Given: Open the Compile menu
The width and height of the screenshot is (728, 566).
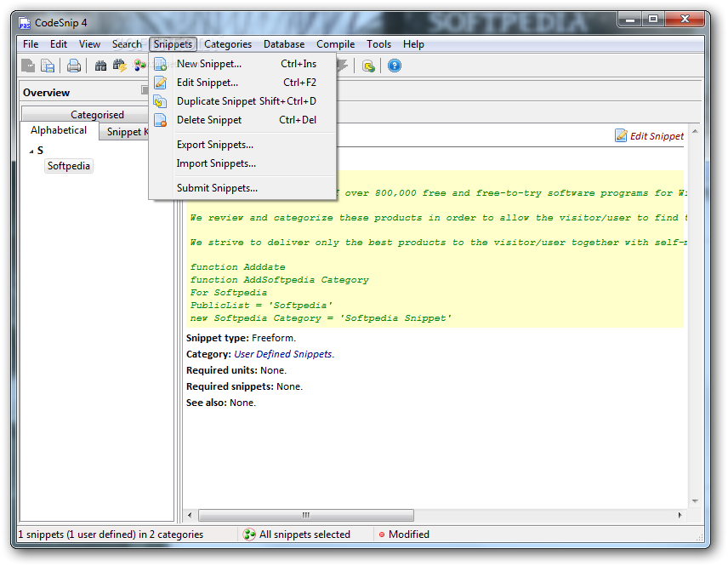Looking at the screenshot, I should tap(336, 44).
